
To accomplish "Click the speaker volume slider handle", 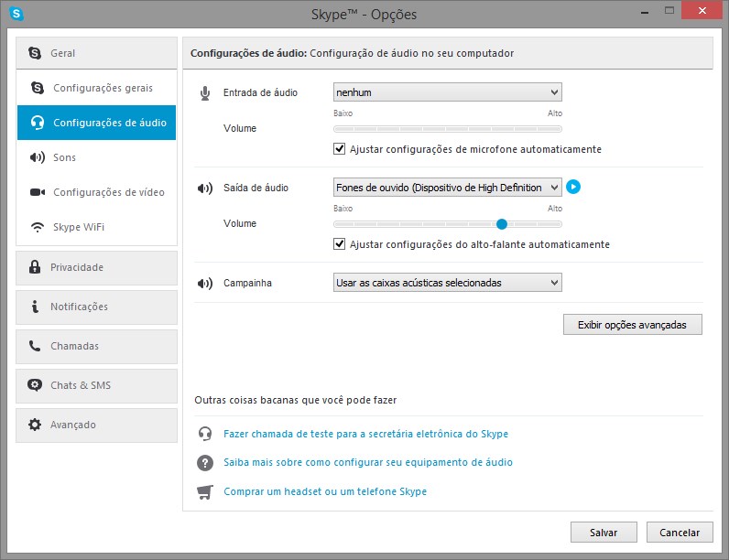I will point(501,224).
